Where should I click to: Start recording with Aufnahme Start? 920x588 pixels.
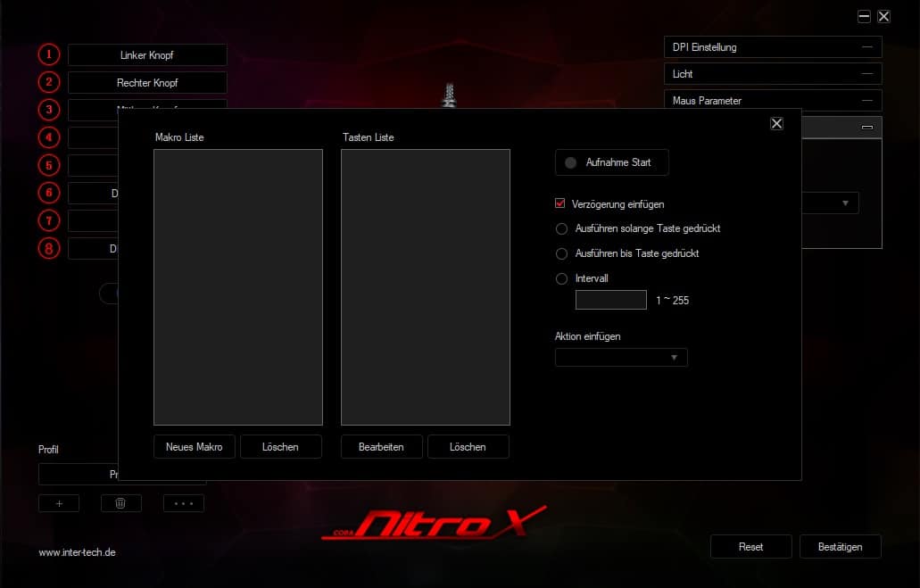(611, 162)
